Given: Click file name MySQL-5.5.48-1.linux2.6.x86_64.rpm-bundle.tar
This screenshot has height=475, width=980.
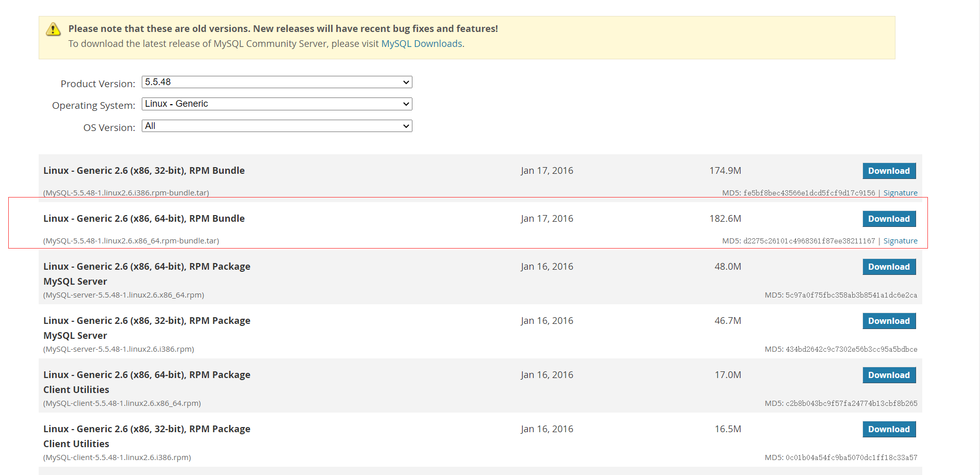Looking at the screenshot, I should click(131, 241).
